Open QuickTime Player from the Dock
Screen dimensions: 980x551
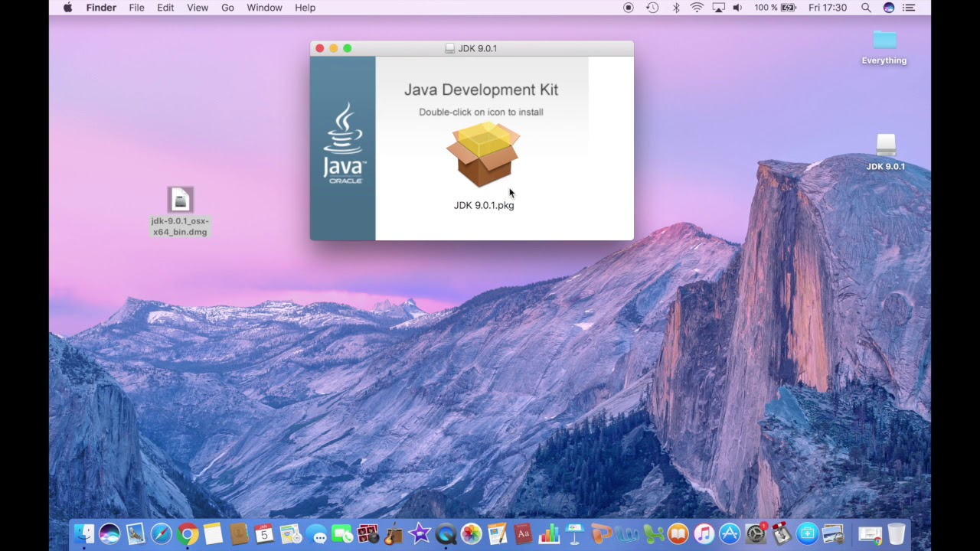coord(446,533)
